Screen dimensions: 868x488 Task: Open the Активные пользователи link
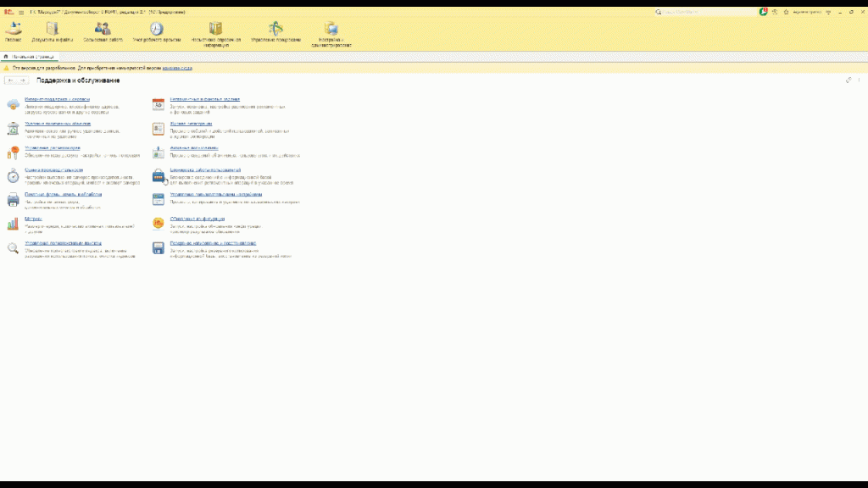(194, 147)
